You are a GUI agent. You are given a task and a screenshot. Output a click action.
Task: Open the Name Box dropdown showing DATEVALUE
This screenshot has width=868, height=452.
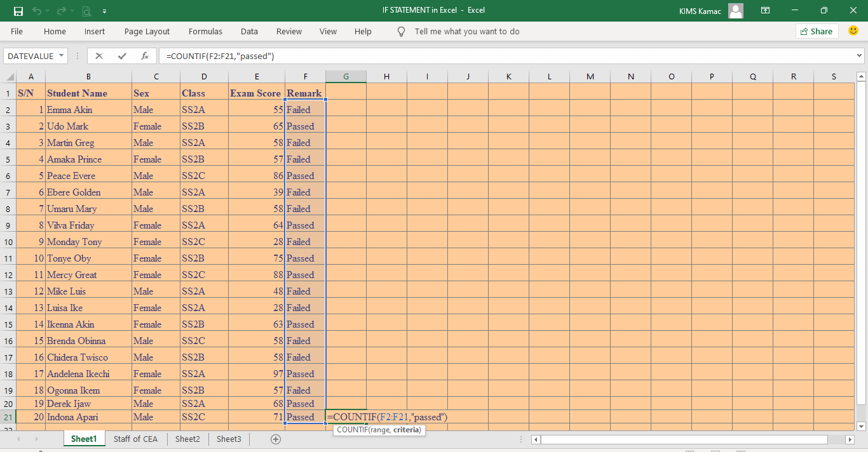[x=60, y=56]
